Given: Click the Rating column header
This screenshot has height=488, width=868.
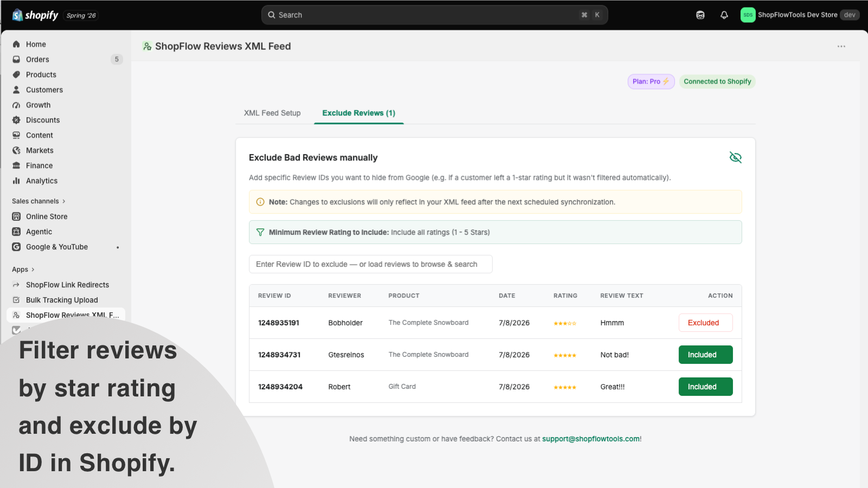Looking at the screenshot, I should [x=565, y=296].
